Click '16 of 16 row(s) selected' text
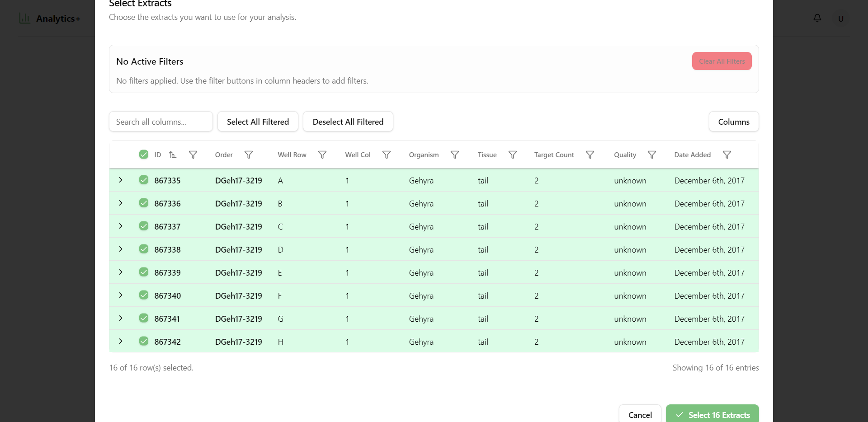This screenshot has width=868, height=422. [151, 368]
